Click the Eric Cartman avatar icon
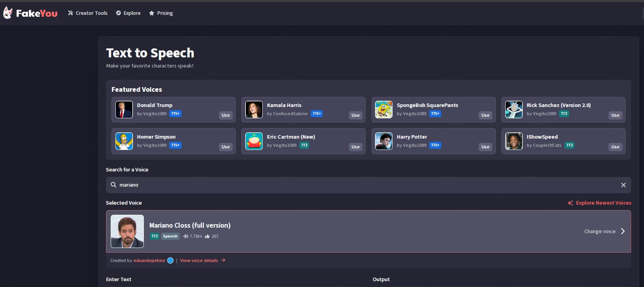 pos(254,141)
